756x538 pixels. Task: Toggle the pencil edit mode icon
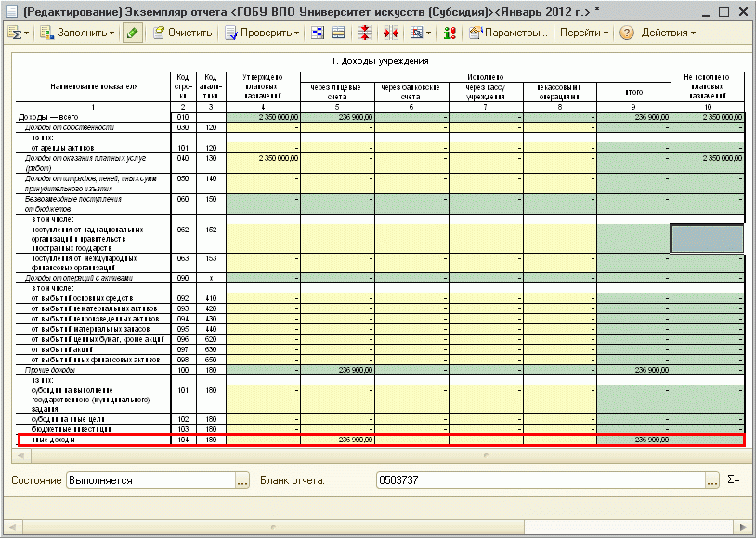pyautogui.click(x=133, y=33)
